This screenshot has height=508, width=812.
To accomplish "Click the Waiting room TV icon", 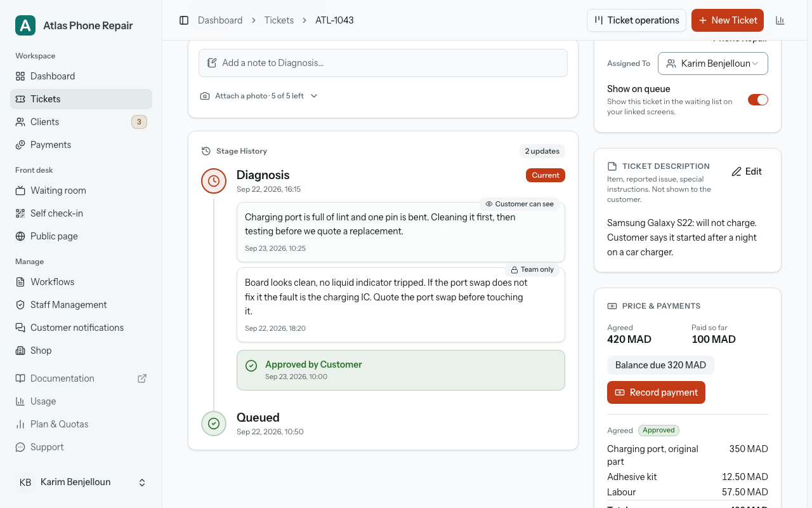I will tap(20, 190).
